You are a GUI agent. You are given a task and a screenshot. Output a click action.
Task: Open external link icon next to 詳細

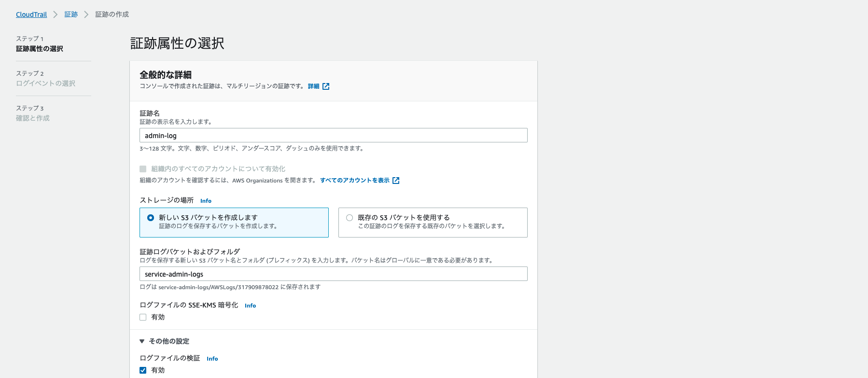tap(326, 86)
